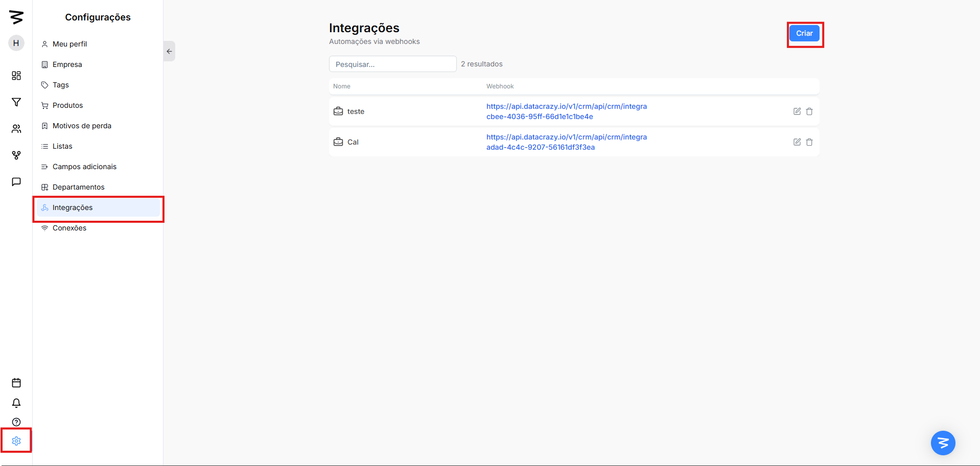Click the Automações via webhooks subtitle
This screenshot has width=980, height=466.
click(375, 41)
